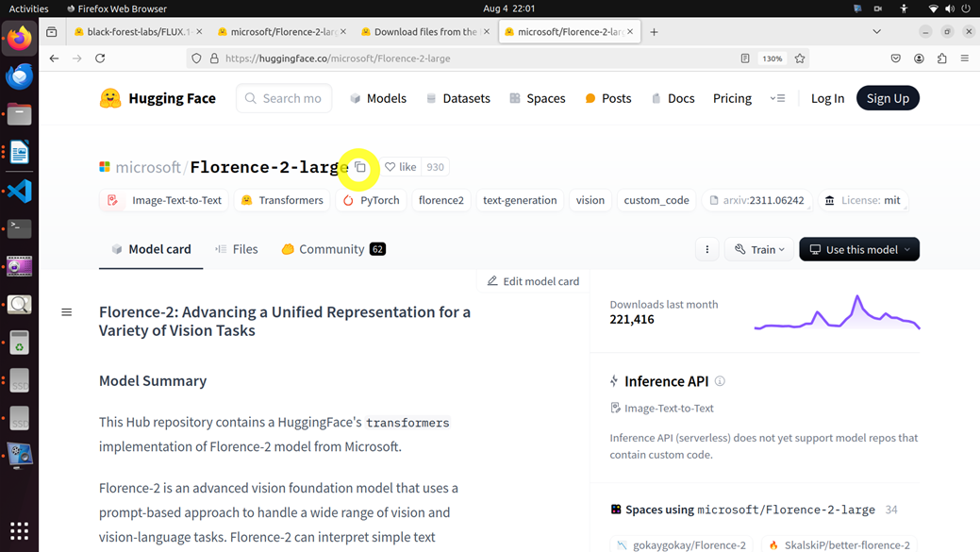Screen dimensions: 980x552
Task: Open the Models nav item
Action: pos(378,98)
